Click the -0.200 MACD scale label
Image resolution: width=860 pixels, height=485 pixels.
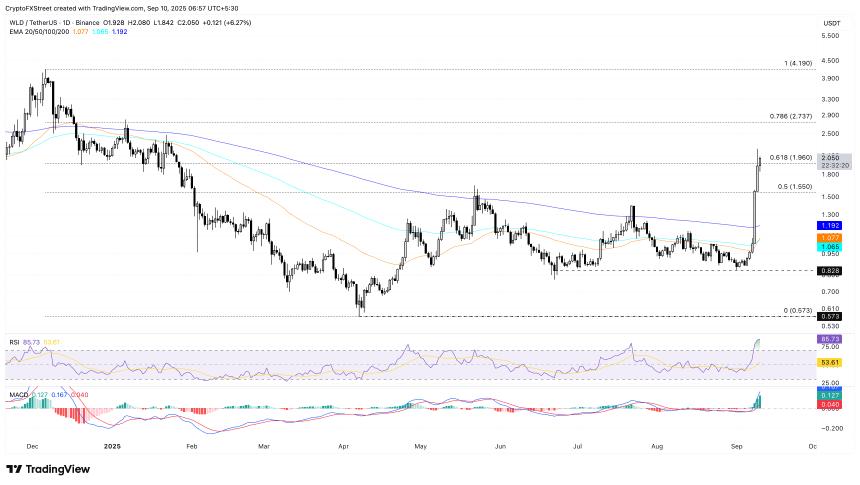[x=831, y=428]
